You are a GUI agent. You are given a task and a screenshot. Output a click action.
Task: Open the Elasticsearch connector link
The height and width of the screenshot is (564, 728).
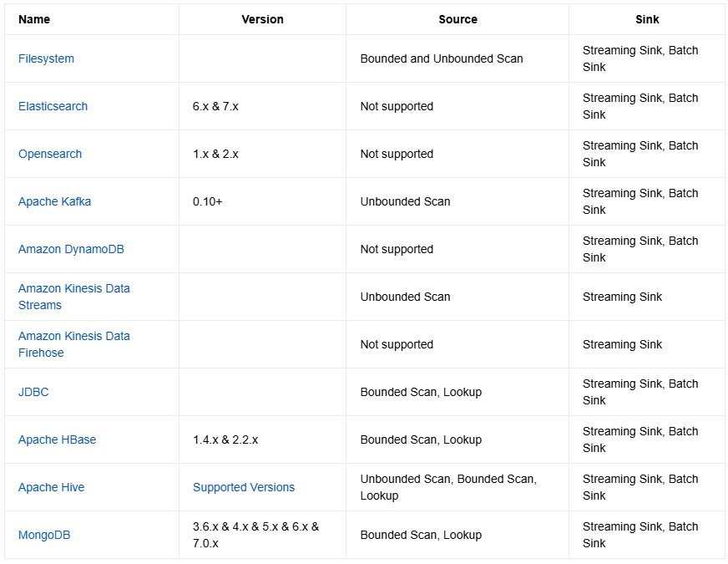[53, 106]
